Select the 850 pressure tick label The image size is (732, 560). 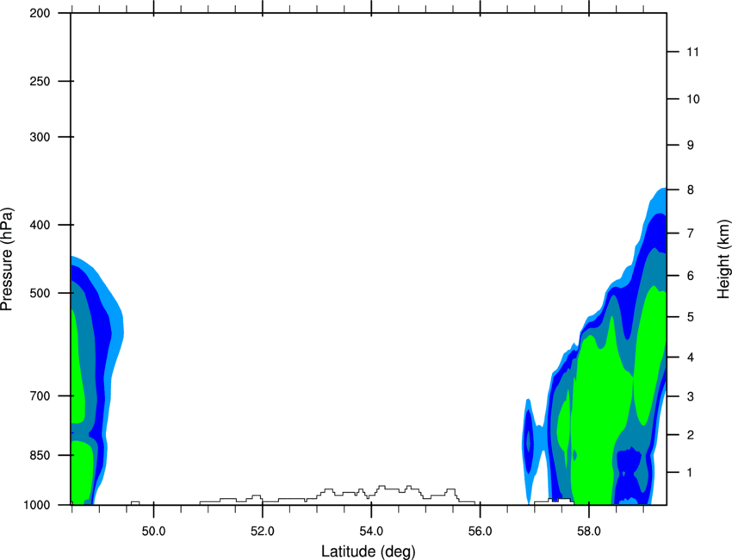(40, 455)
